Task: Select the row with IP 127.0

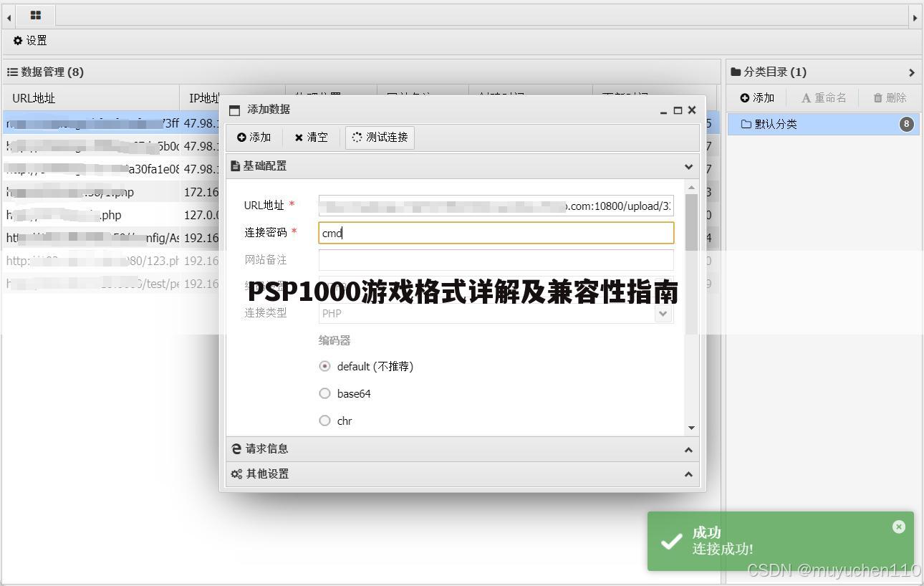Action: (360, 215)
